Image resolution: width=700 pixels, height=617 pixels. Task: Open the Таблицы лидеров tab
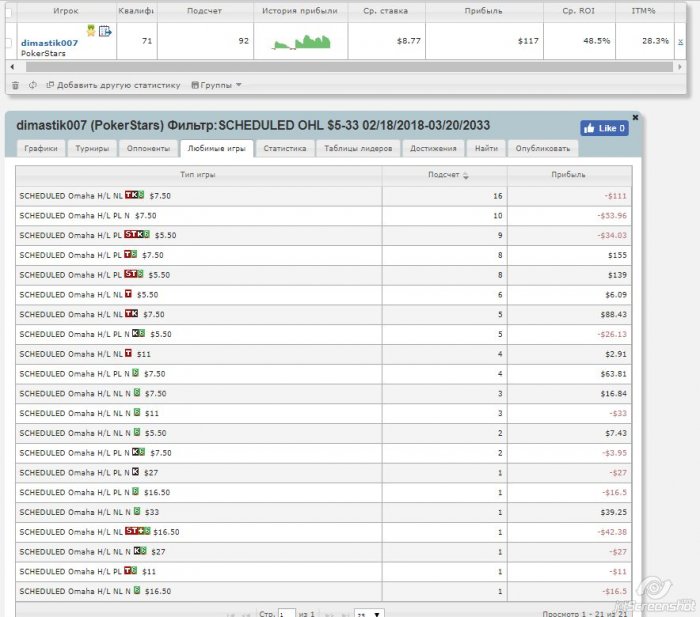point(358,148)
